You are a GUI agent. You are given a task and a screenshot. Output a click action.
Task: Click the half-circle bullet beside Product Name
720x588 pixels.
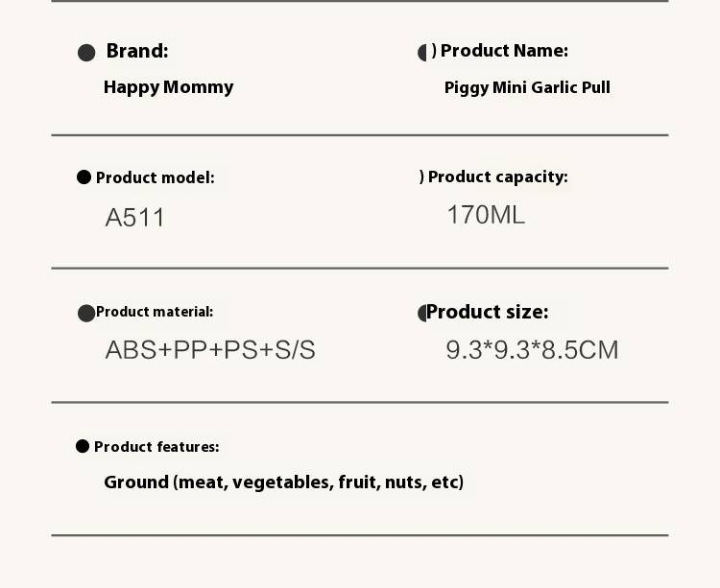[x=422, y=53]
